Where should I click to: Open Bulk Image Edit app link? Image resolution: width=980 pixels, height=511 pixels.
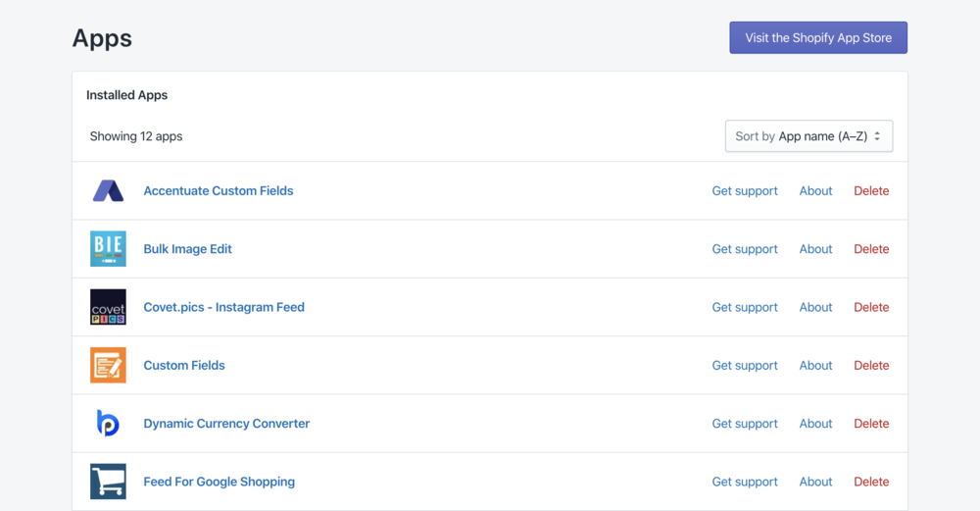pos(188,249)
